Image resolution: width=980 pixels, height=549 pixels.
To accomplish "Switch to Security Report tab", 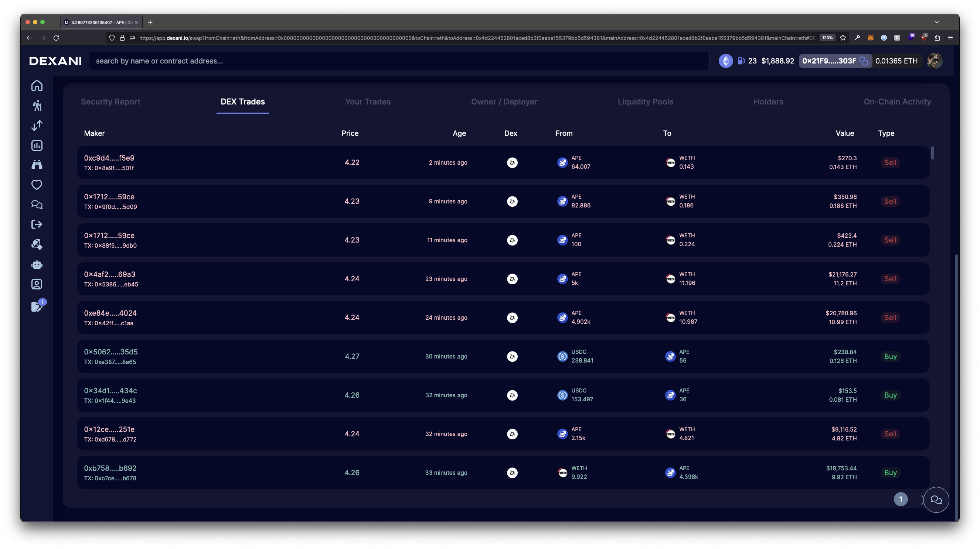I will (110, 102).
